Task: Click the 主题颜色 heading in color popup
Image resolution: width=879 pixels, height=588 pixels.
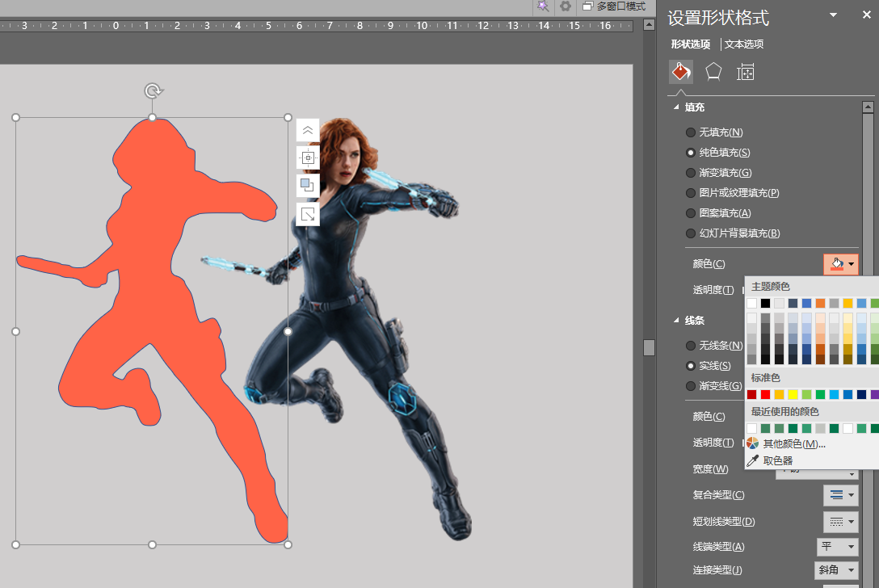Action: point(770,287)
